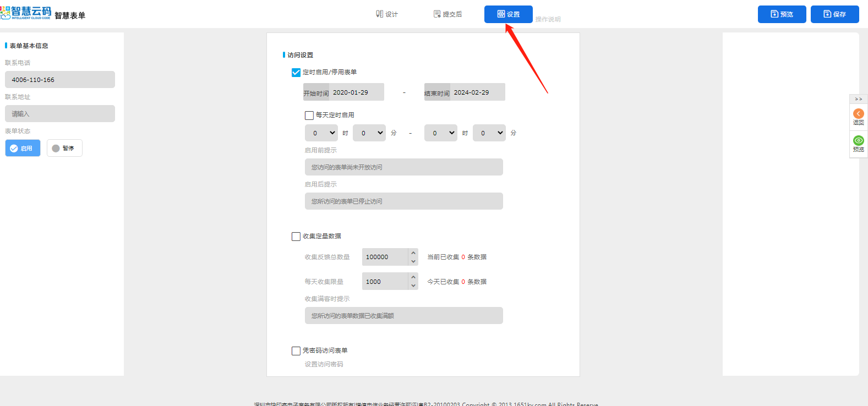Screen dimensions: 868x406
Task: Open the 设置 settings tab
Action: [x=508, y=14]
